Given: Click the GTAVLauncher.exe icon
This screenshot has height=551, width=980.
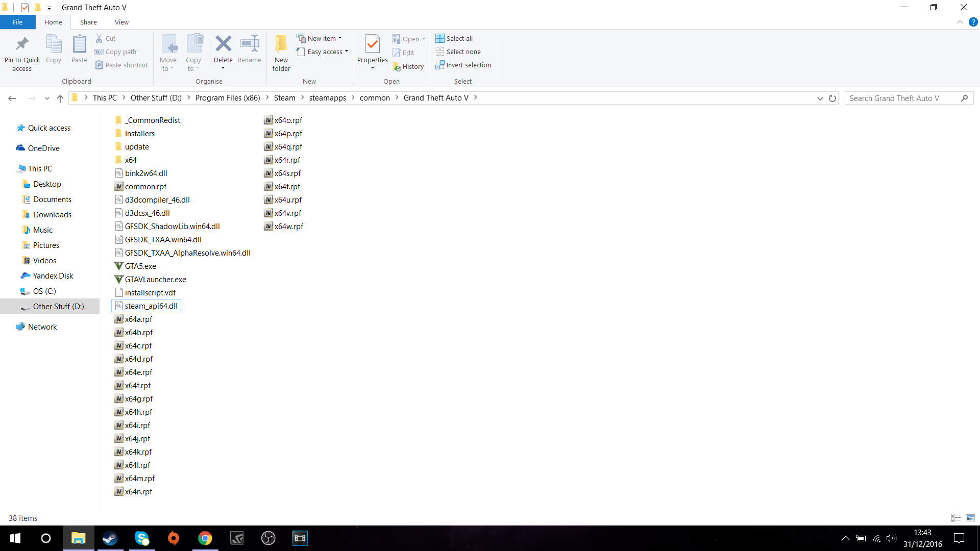Looking at the screenshot, I should coord(118,279).
